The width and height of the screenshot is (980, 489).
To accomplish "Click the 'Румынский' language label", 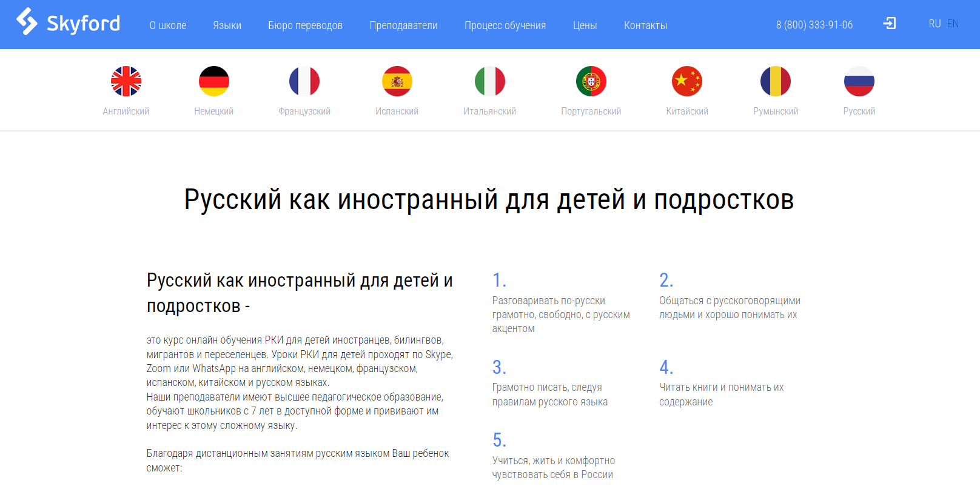I will pos(776,111).
